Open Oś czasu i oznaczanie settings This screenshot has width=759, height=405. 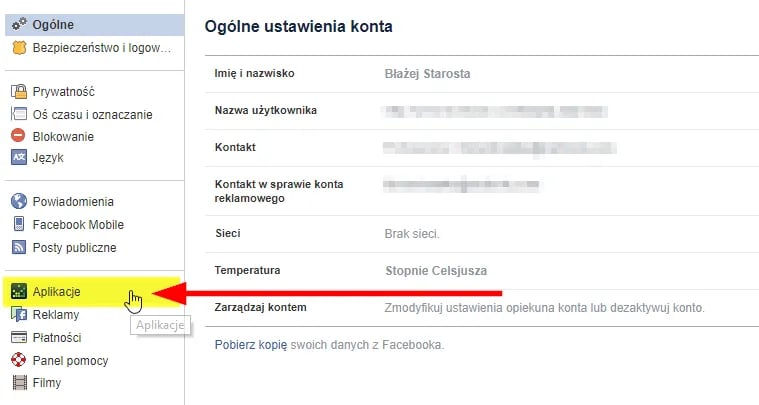[92, 114]
